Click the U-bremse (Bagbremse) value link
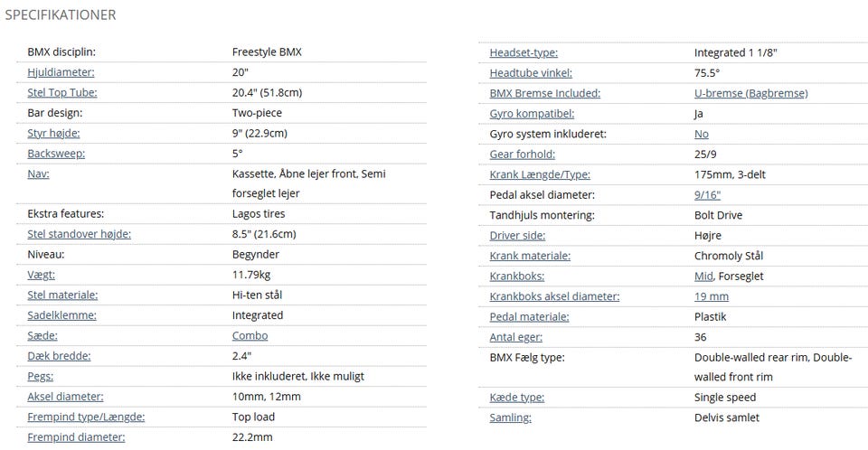 [x=750, y=94]
